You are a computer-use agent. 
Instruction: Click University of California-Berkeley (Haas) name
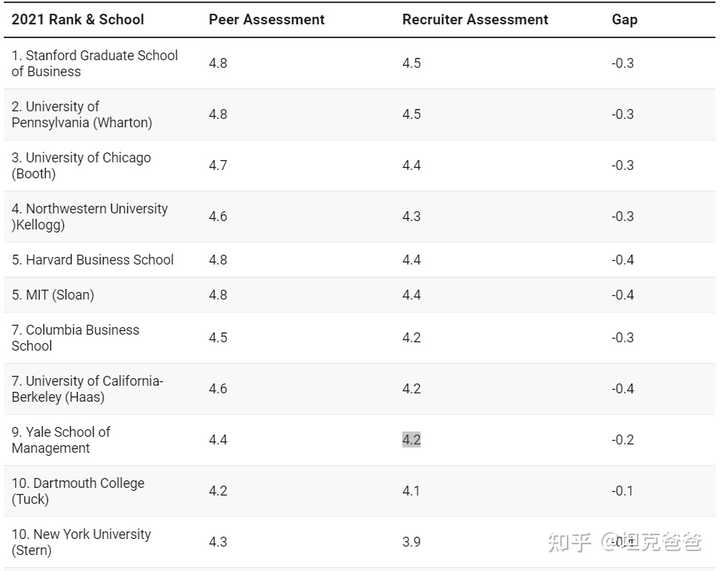[87, 389]
